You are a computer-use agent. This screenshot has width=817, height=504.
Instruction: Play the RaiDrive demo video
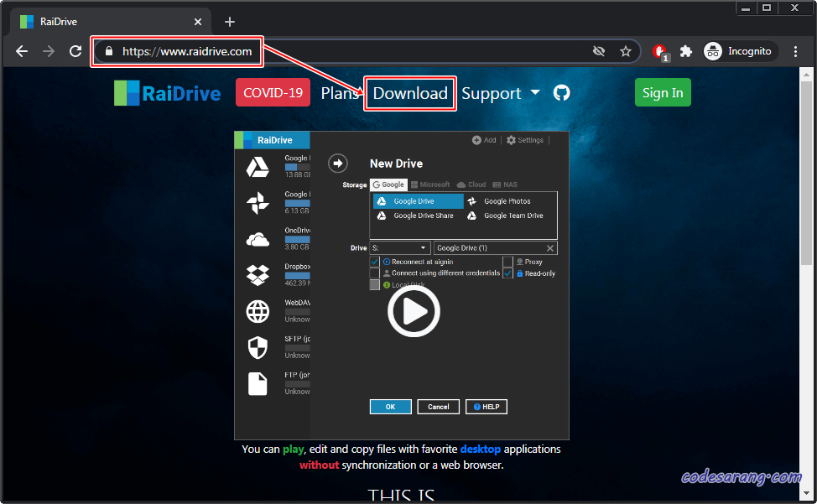[414, 311]
